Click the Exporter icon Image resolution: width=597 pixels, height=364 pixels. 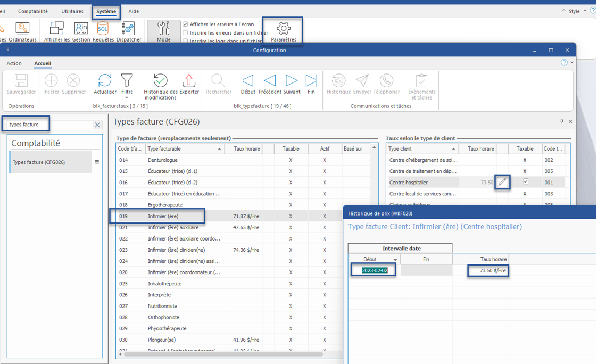tap(189, 80)
